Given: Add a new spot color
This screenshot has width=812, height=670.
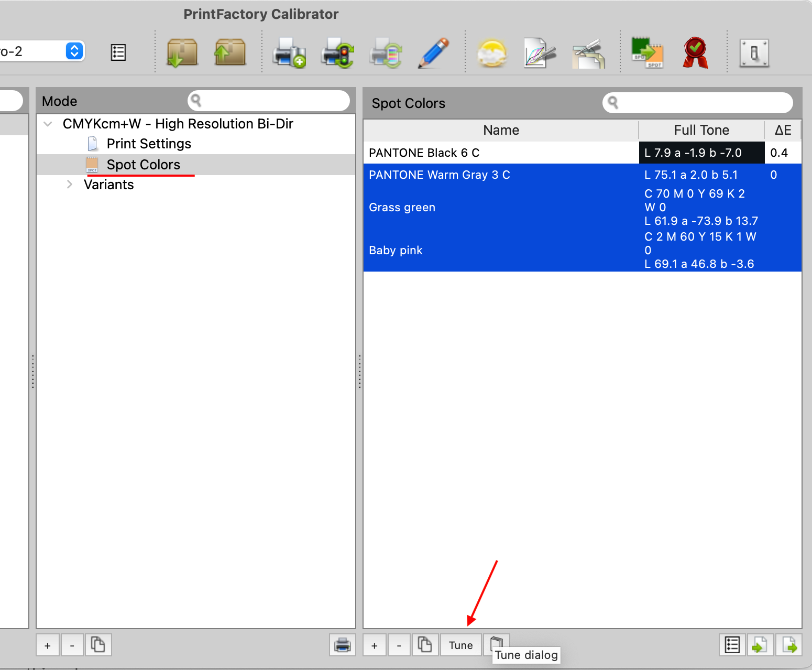Looking at the screenshot, I should (x=374, y=645).
